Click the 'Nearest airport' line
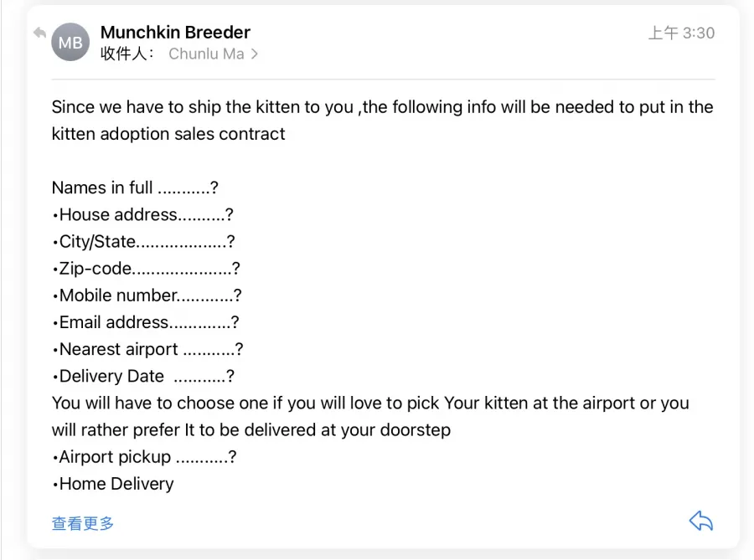The image size is (754, 560). (x=147, y=349)
